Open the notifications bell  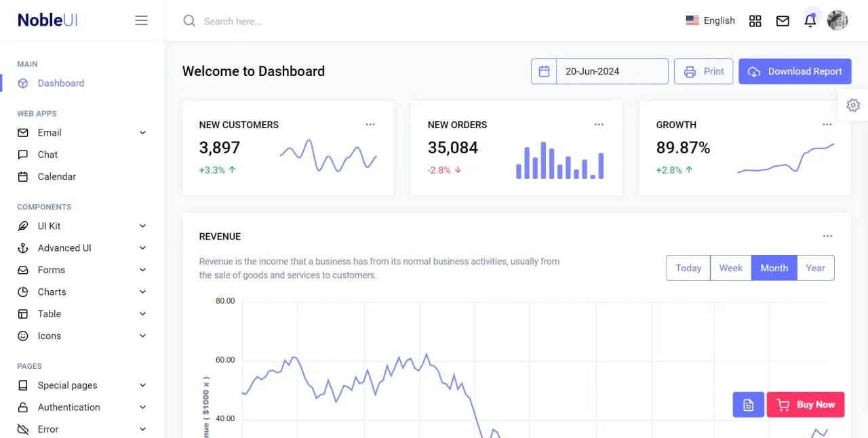coord(810,20)
